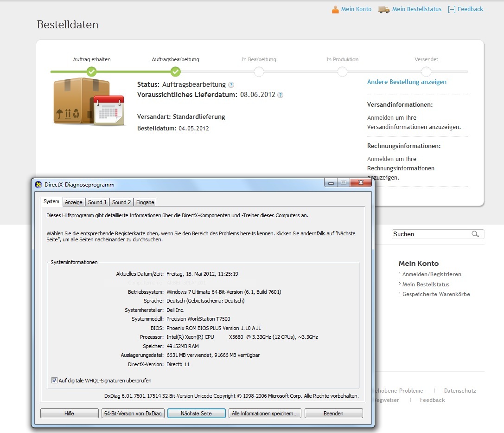
Task: Click the Auftrag erhalten green checkmark step
Action: tap(92, 71)
